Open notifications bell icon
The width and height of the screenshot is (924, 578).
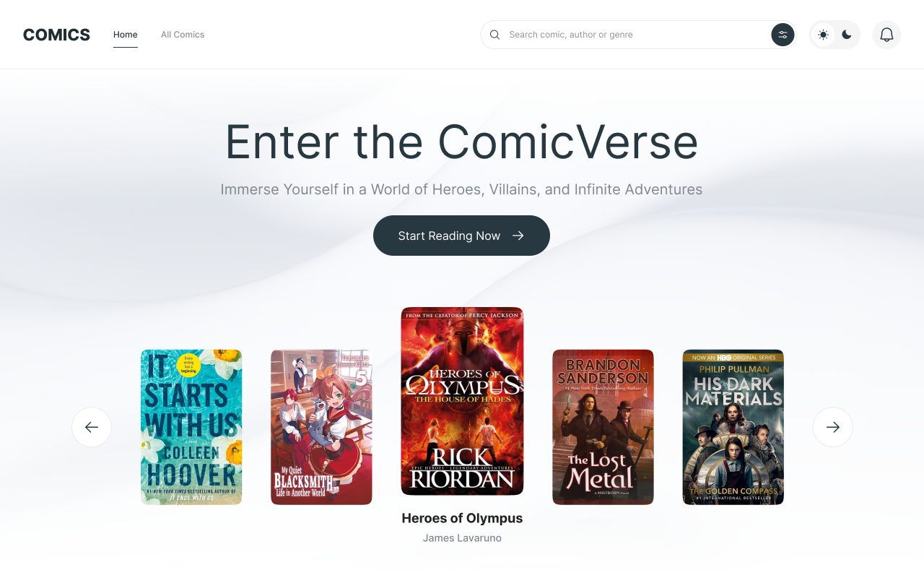tap(886, 35)
